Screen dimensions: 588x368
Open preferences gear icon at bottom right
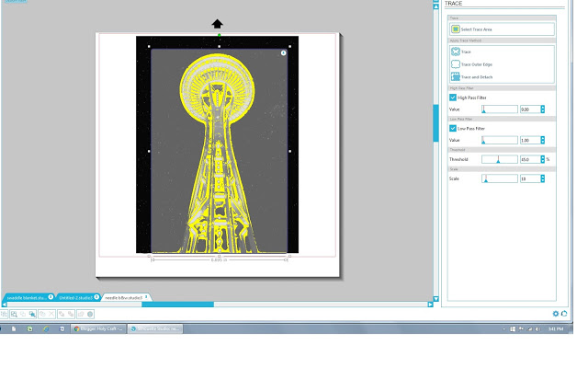[x=556, y=314]
